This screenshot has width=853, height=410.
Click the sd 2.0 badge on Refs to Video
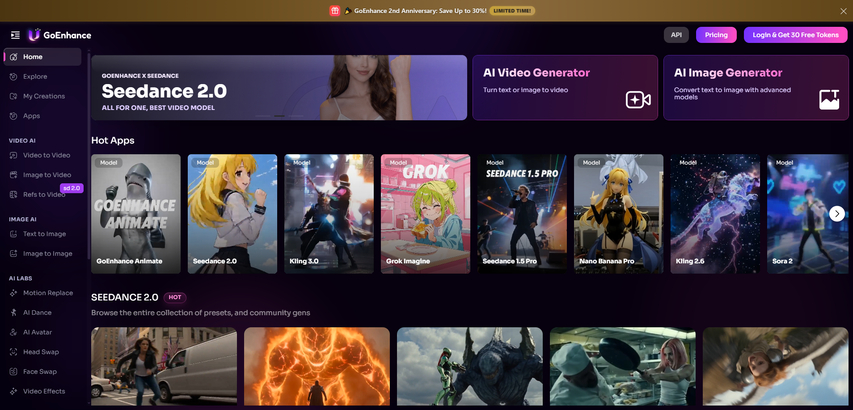(x=71, y=188)
